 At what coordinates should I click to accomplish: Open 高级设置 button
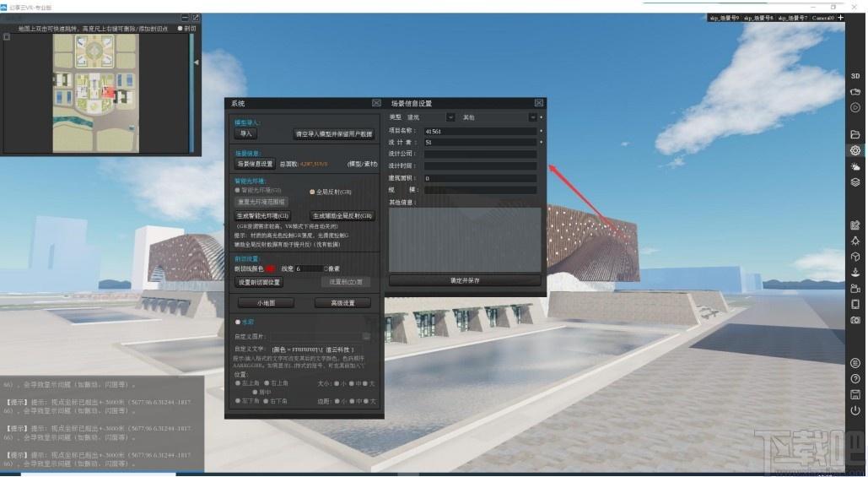pyautogui.click(x=342, y=303)
